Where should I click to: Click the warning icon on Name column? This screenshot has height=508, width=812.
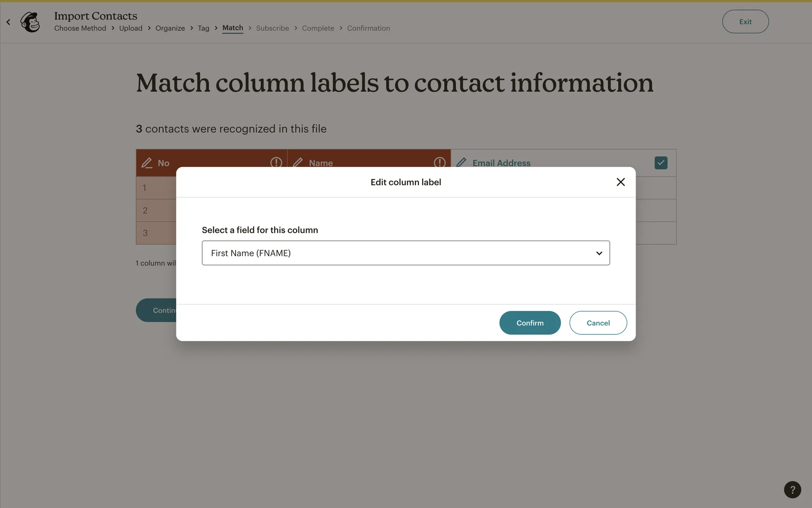(x=439, y=163)
